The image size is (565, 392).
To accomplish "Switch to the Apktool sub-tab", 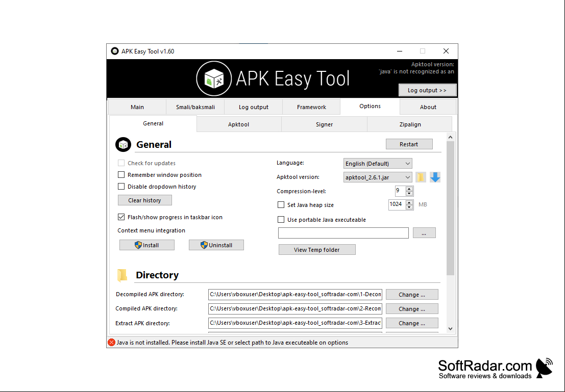I will 238,124.
